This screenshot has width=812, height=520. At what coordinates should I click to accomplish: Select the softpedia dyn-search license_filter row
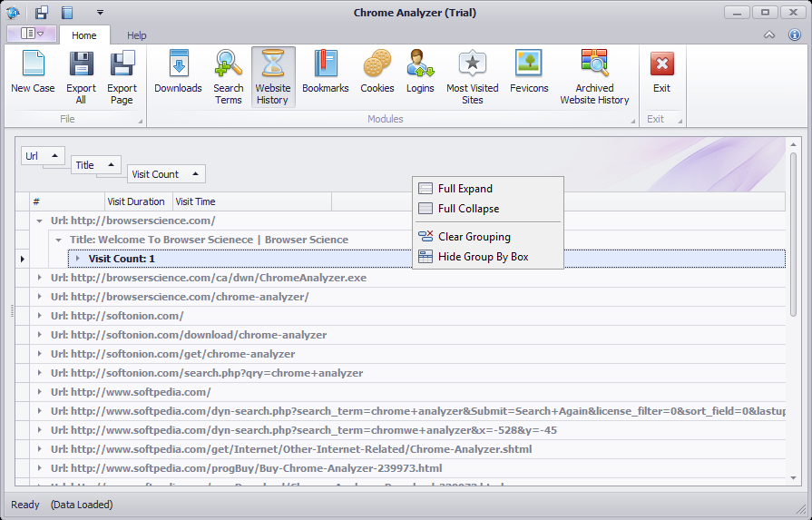click(x=407, y=411)
